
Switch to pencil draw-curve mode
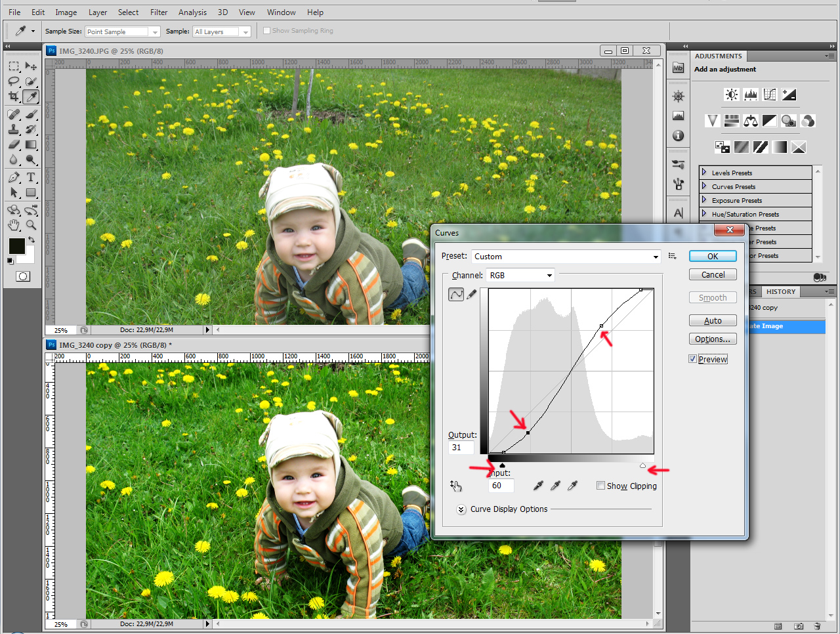pyautogui.click(x=471, y=295)
